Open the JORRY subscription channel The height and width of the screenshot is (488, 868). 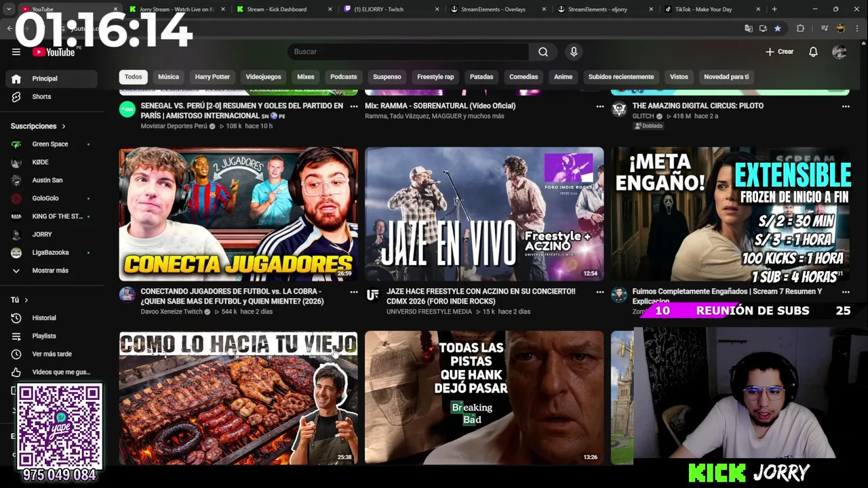[x=52, y=235]
